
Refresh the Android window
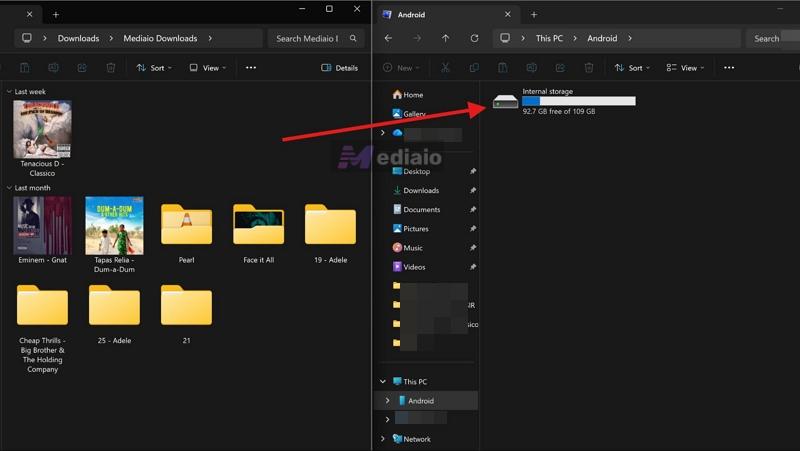tap(474, 38)
